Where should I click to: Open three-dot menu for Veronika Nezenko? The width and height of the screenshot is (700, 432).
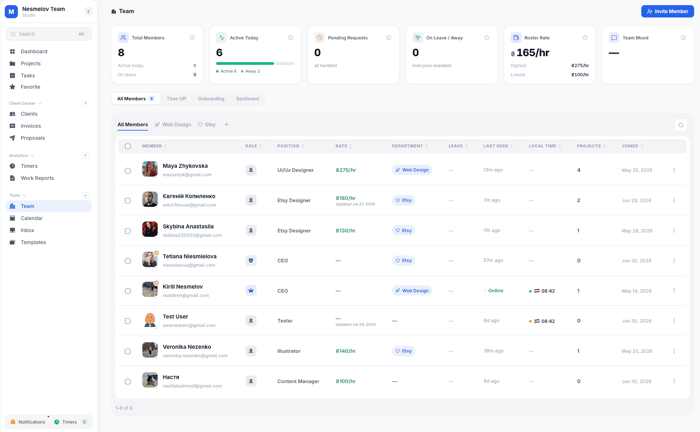[674, 351]
